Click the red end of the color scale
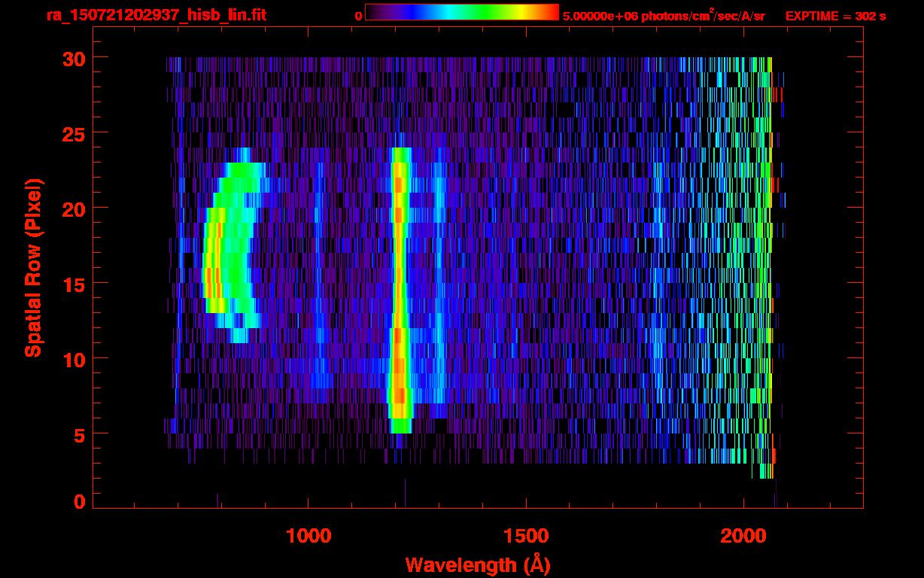The image size is (924, 578). (x=549, y=12)
